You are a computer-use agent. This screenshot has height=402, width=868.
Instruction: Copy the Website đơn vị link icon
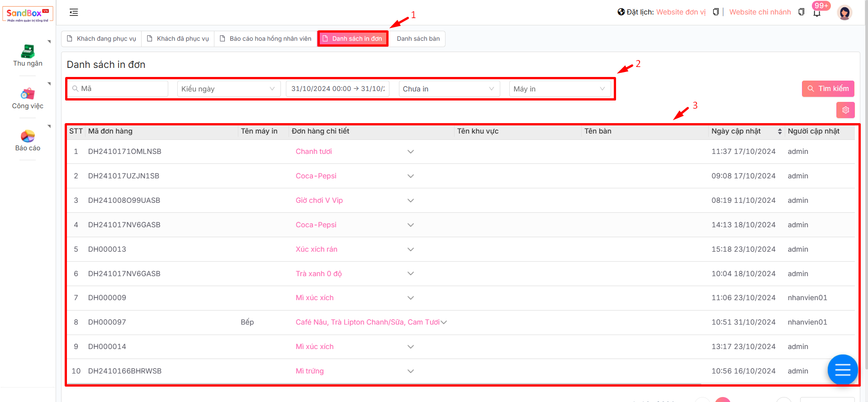click(716, 12)
